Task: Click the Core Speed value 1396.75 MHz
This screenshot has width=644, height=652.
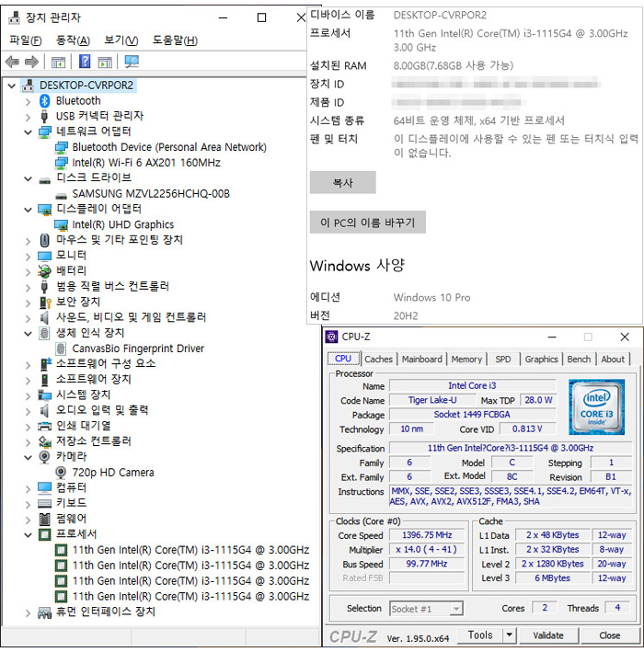Action: click(427, 535)
